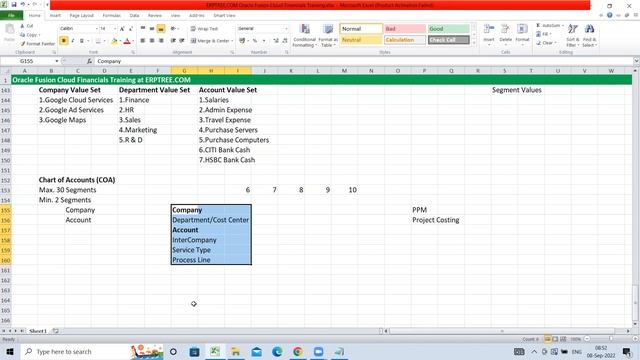Switch to Formulas ribbon tab
This screenshot has width=640, height=360.
[x=111, y=16]
